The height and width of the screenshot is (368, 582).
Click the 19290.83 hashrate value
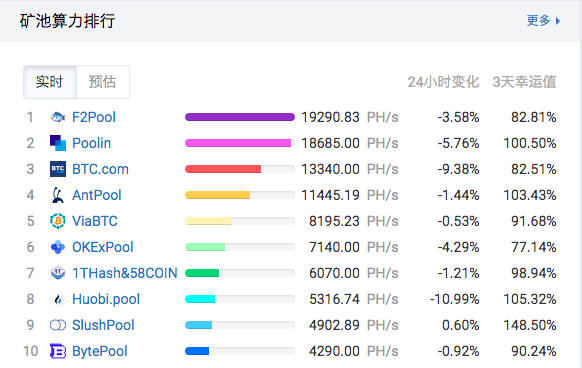tap(330, 117)
